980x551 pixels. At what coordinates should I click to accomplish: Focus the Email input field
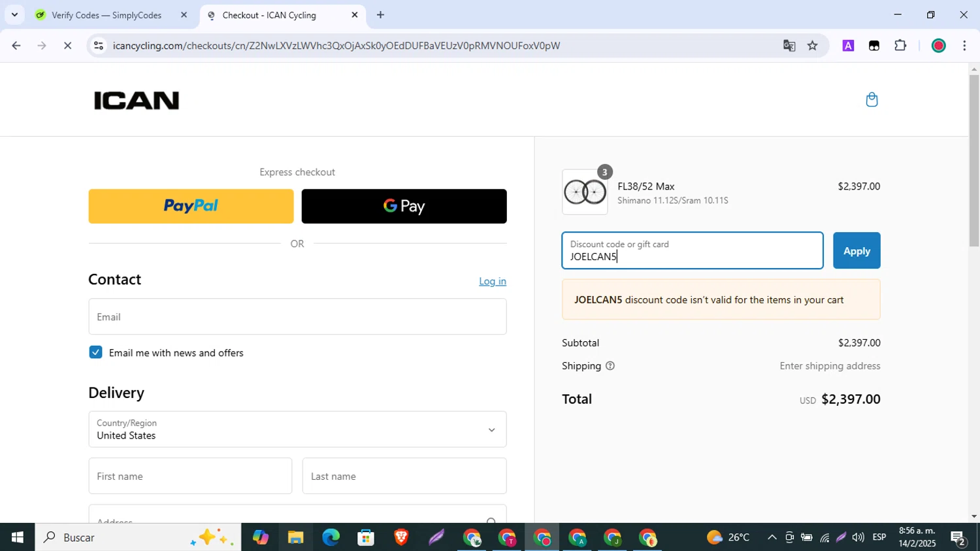click(297, 317)
